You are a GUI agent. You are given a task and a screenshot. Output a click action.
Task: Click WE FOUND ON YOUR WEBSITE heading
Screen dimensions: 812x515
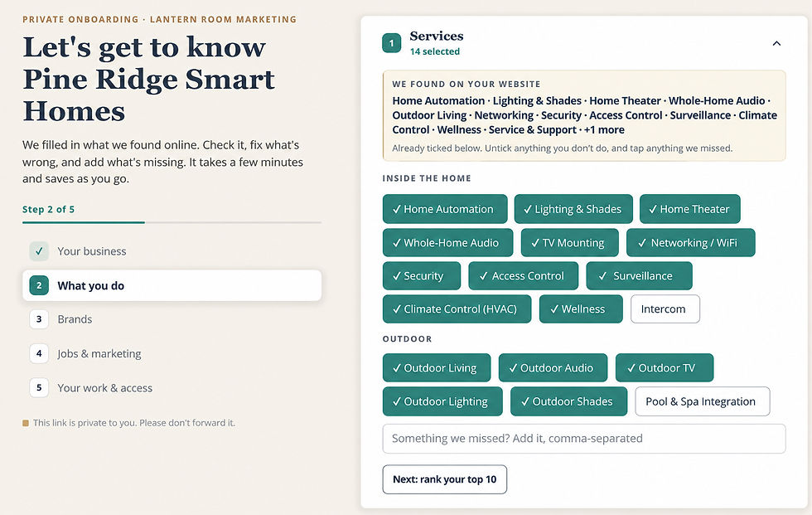(x=466, y=84)
